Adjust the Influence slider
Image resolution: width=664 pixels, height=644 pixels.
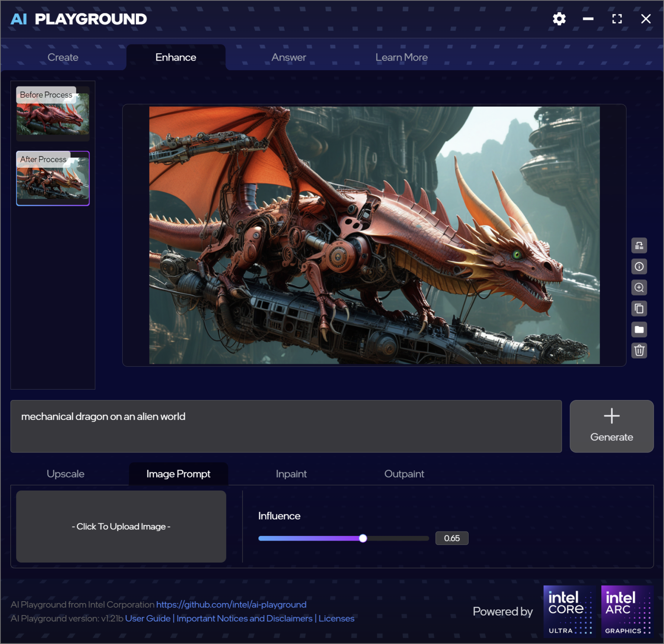(363, 538)
